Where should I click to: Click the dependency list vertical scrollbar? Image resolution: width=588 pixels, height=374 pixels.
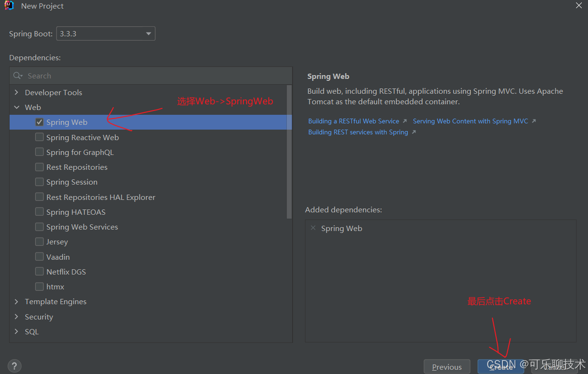pos(289,152)
